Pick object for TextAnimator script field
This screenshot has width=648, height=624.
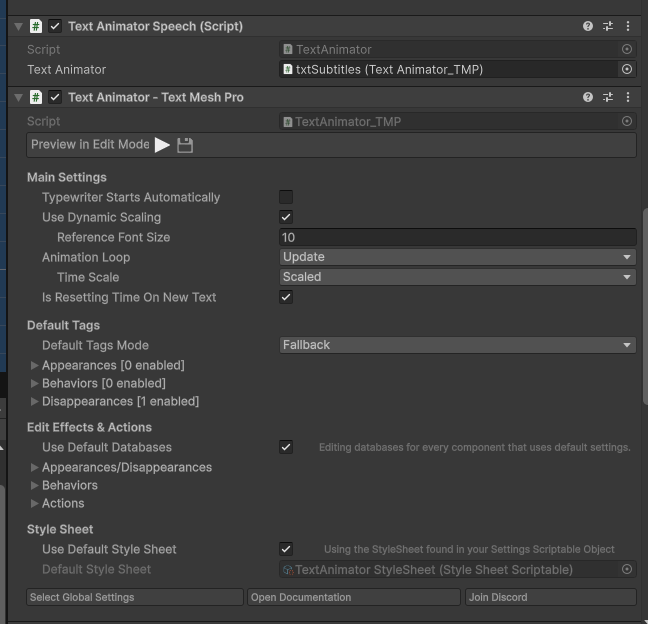[x=627, y=50]
